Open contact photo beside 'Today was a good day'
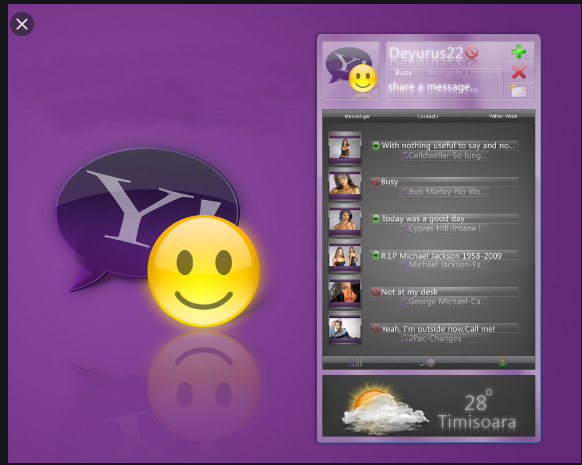 (345, 220)
